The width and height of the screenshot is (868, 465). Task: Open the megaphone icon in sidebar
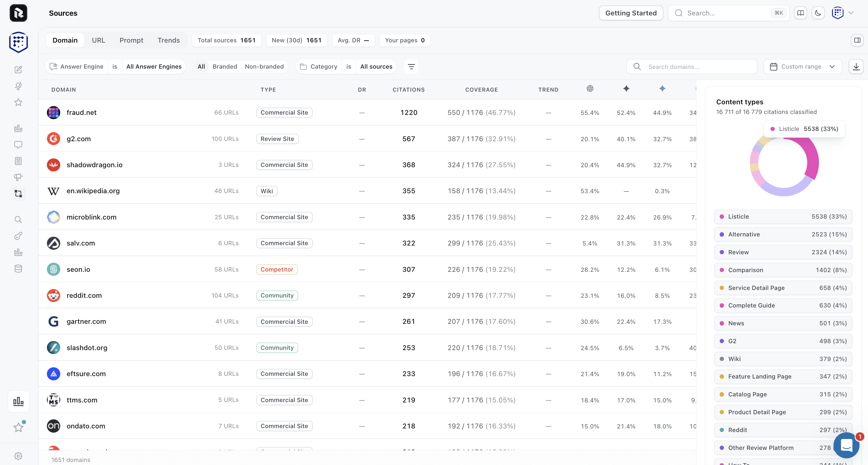pos(18,177)
